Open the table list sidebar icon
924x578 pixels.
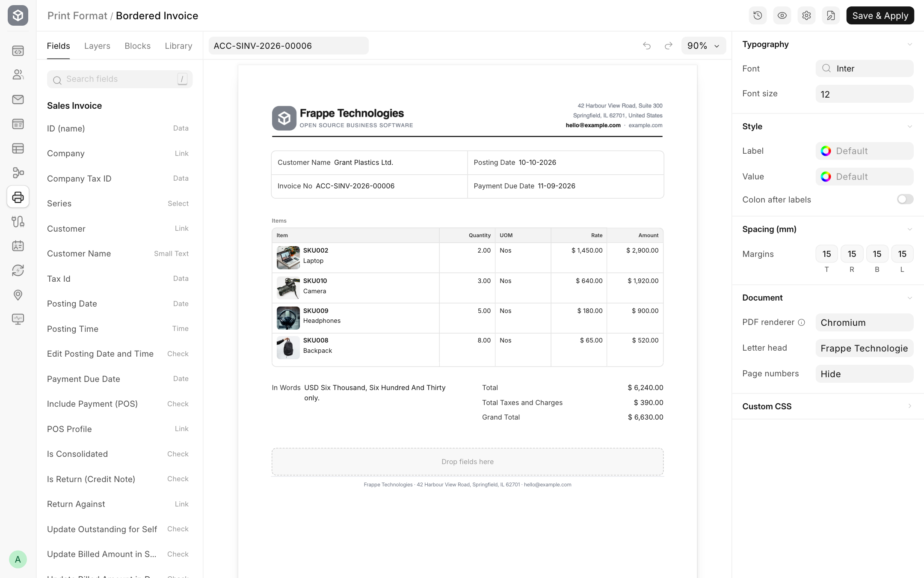click(x=18, y=149)
